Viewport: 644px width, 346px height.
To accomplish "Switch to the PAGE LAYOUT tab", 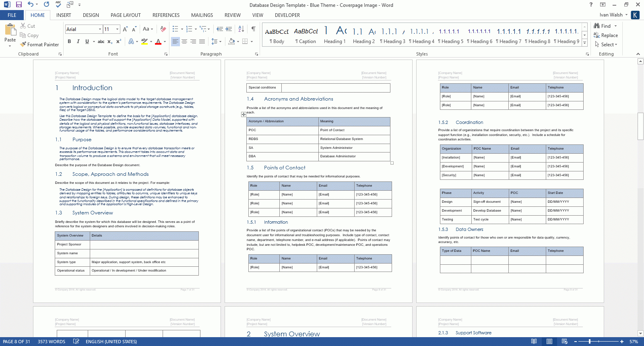I will pyautogui.click(x=126, y=15).
